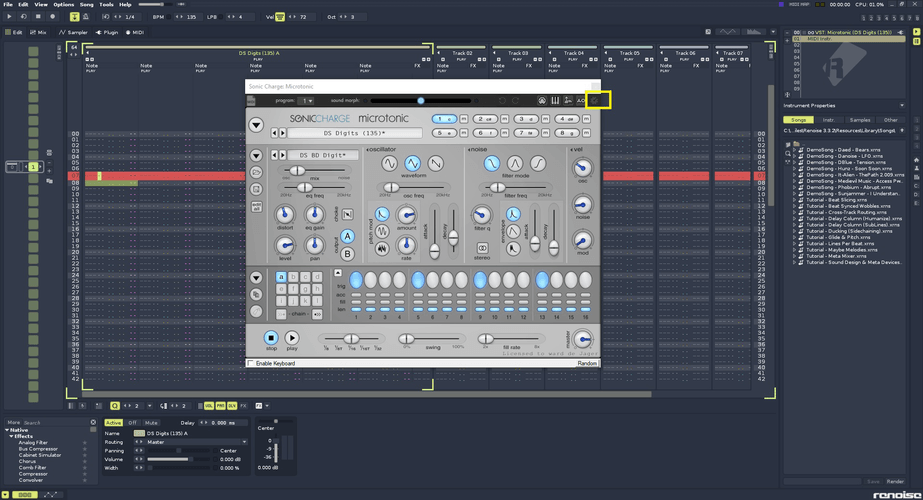Open Songs tab in disk browser
The width and height of the screenshot is (923, 500).
799,120
